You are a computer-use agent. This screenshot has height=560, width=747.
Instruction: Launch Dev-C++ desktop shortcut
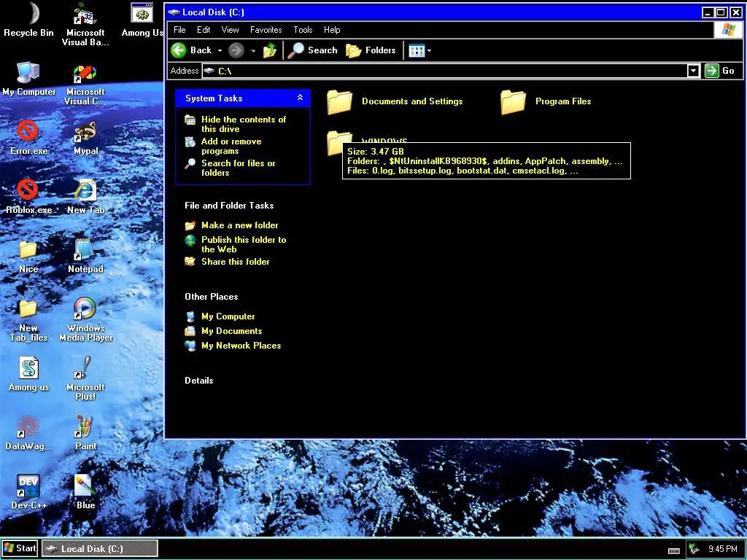28,492
